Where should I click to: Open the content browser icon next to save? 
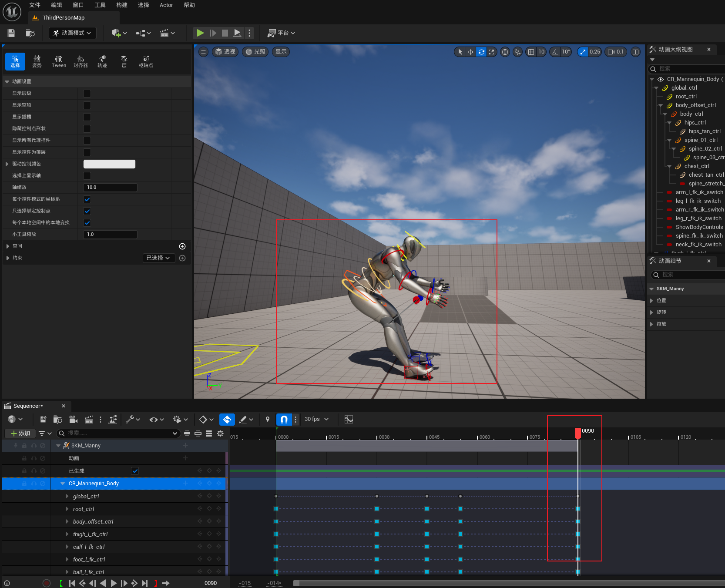click(x=30, y=33)
